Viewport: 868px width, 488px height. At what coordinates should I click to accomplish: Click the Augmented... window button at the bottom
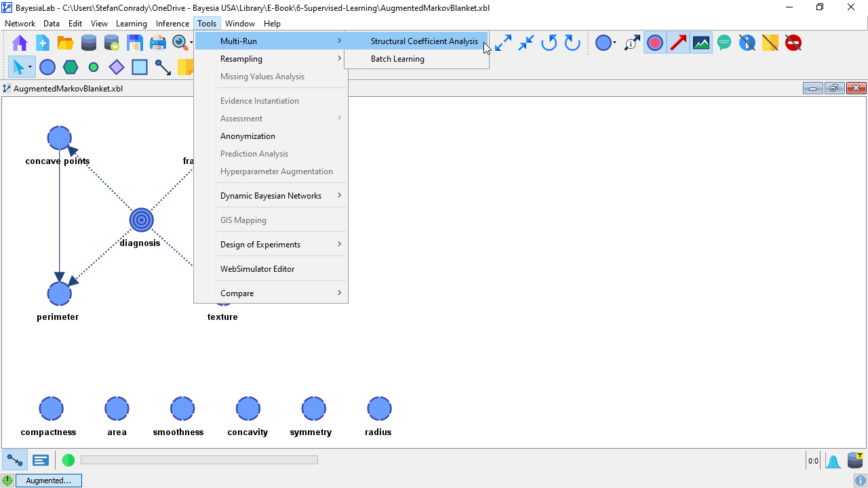pos(48,481)
